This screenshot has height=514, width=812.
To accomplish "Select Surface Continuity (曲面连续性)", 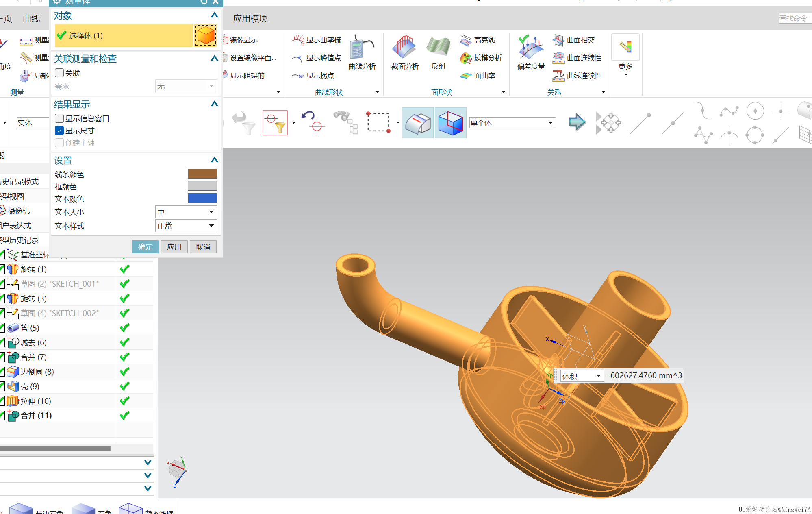I will click(577, 58).
